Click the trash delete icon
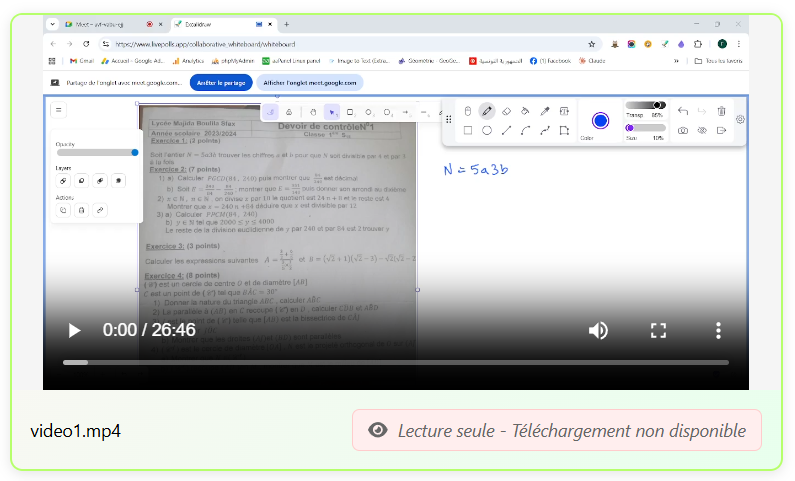 pyautogui.click(x=722, y=111)
